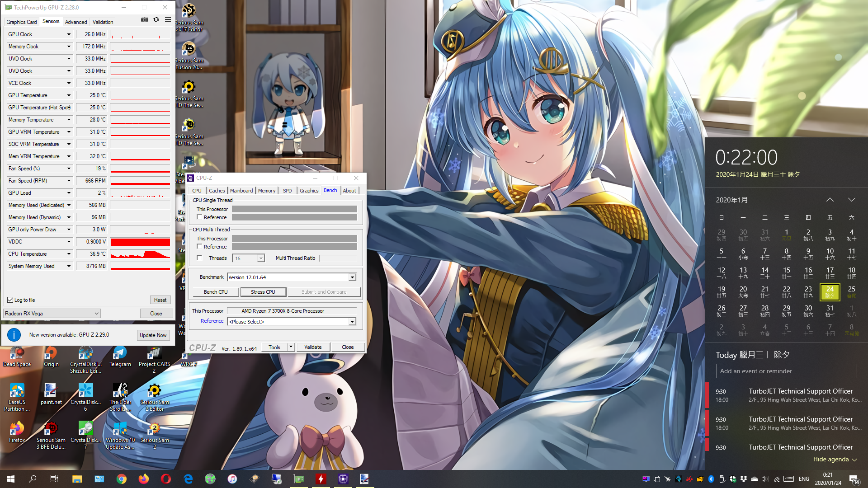The height and width of the screenshot is (488, 868).
Task: Click the VDDC sensor graph bar
Action: click(140, 242)
